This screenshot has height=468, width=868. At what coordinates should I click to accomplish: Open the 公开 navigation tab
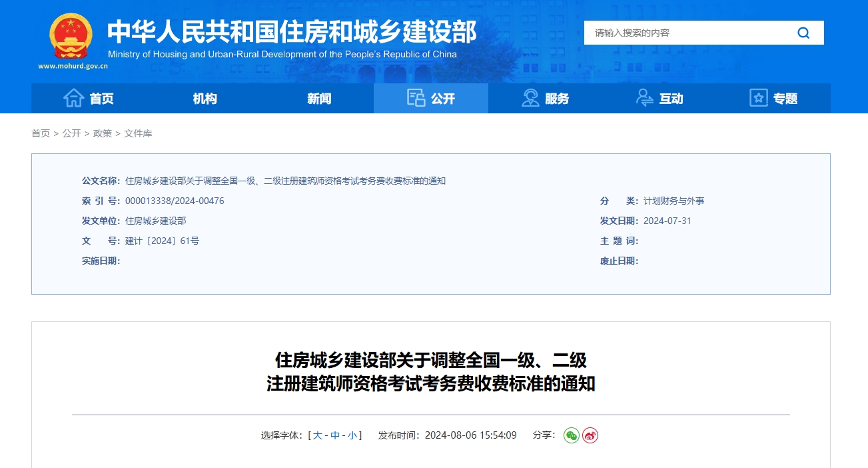431,98
